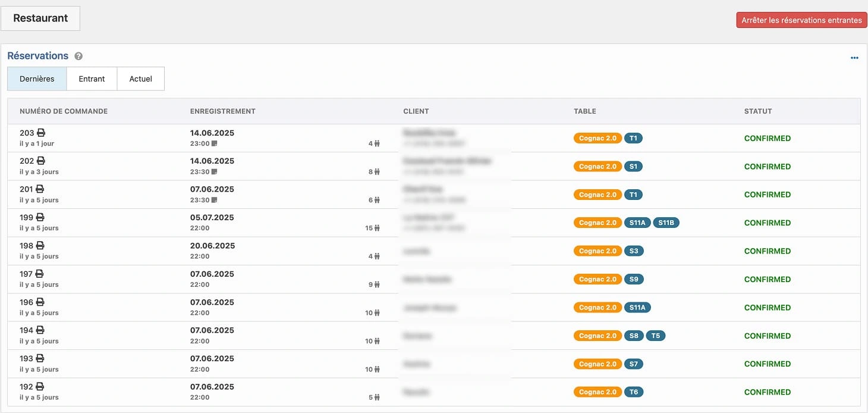The width and height of the screenshot is (868, 413).
Task: Print reservation 194
Action: click(x=39, y=330)
